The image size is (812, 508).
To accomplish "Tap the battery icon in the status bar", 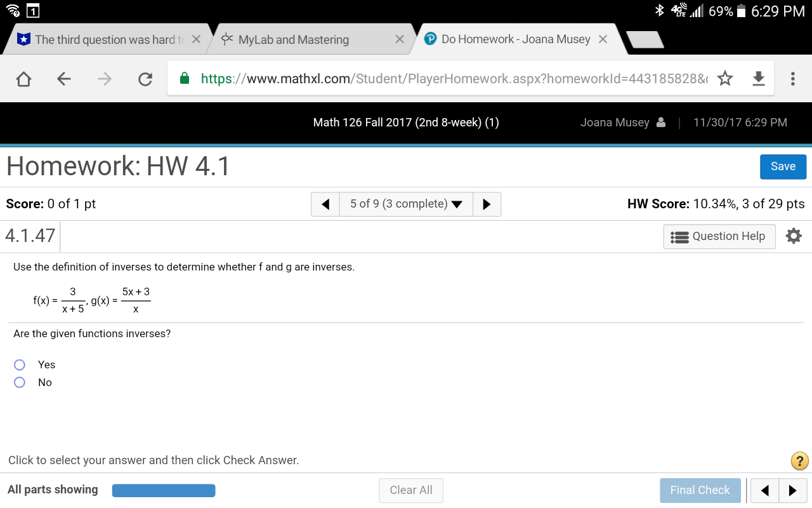I will [x=741, y=11].
